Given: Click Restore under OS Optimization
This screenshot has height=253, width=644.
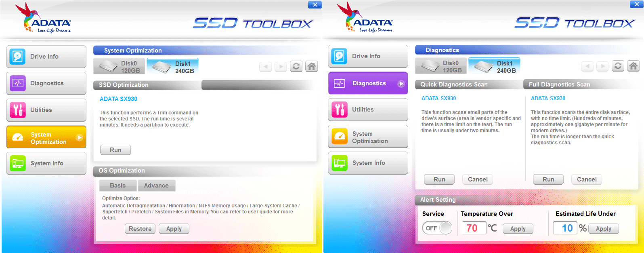Looking at the screenshot, I should coord(140,229).
